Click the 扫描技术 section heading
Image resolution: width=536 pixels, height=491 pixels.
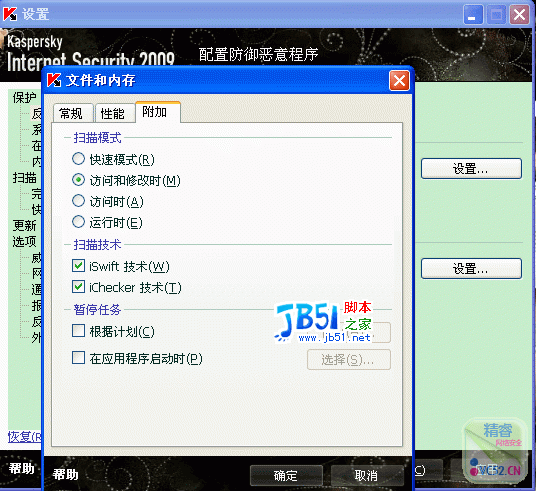pos(97,244)
